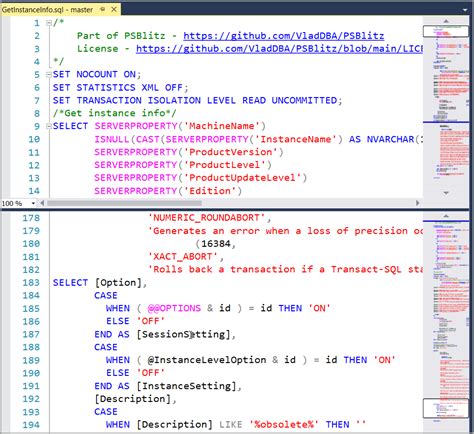474x434 pixels.
Task: Click 'ProductUpdateLevel' string on line 13
Action: point(242,178)
